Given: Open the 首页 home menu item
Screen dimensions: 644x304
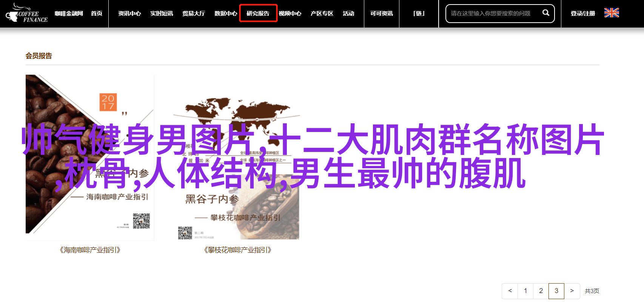Looking at the screenshot, I should (x=97, y=14).
